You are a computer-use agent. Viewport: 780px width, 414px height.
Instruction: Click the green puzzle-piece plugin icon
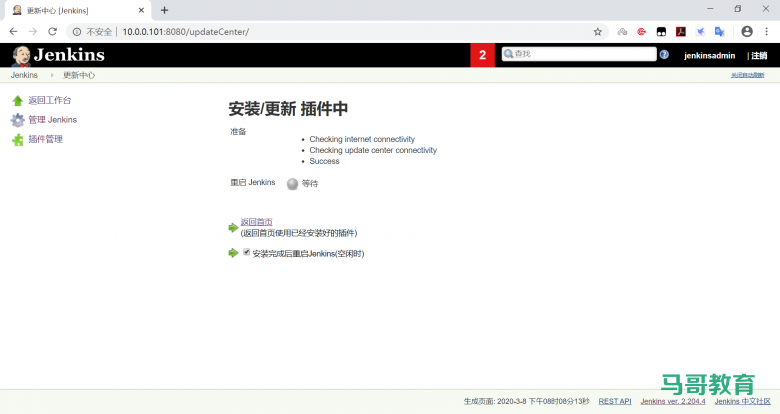[x=18, y=140]
